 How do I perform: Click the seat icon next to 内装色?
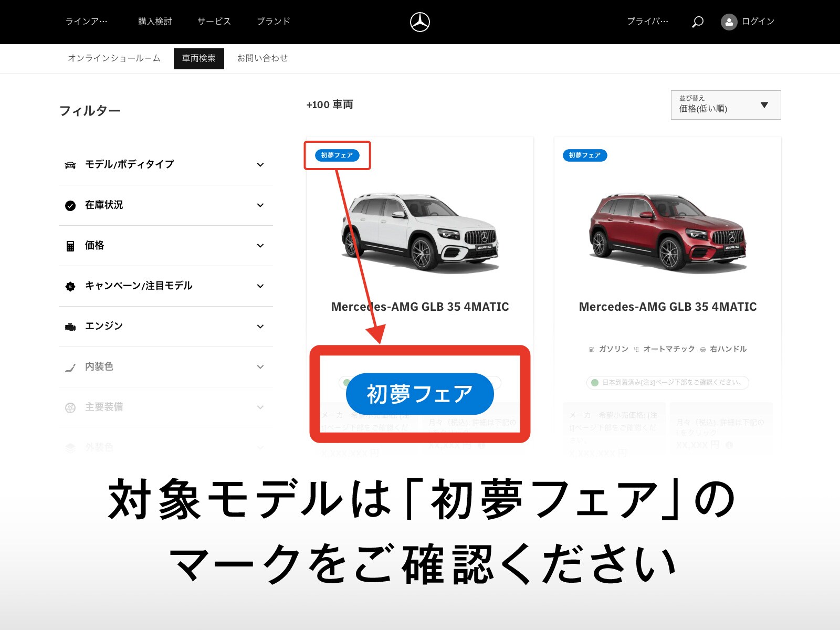(x=70, y=366)
